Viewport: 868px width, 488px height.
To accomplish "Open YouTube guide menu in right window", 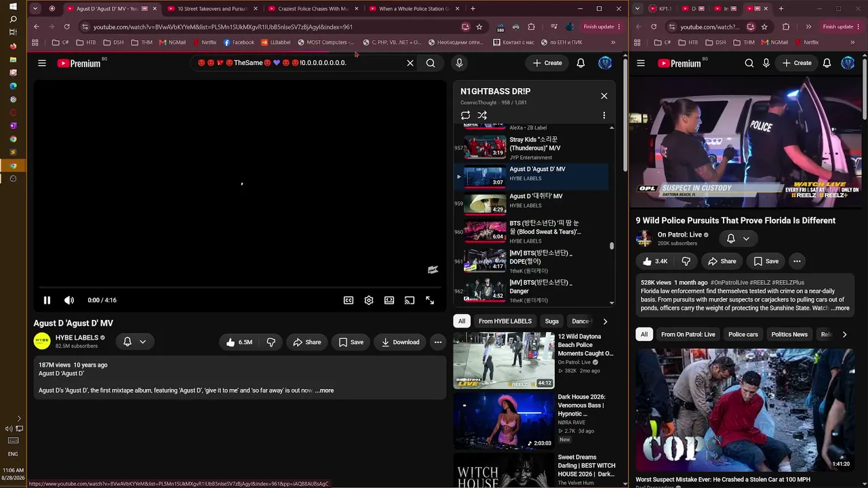I will (642, 63).
